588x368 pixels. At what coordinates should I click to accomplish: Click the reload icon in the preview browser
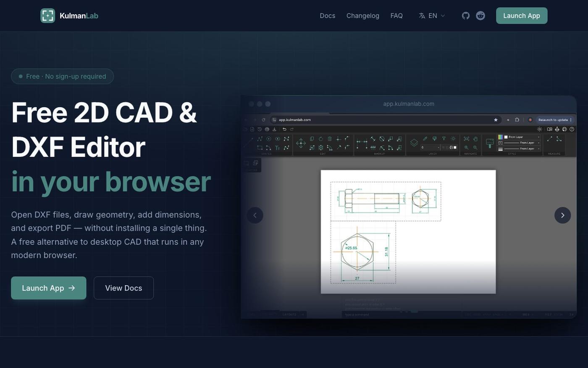click(263, 120)
